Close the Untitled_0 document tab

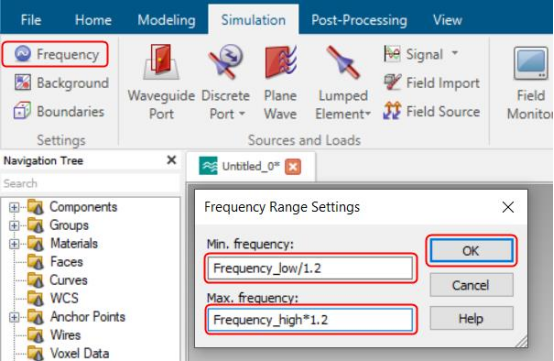click(x=293, y=167)
